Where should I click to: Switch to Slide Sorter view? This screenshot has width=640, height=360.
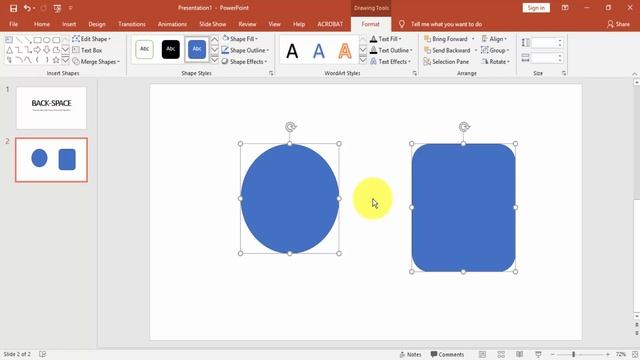[x=501, y=354]
